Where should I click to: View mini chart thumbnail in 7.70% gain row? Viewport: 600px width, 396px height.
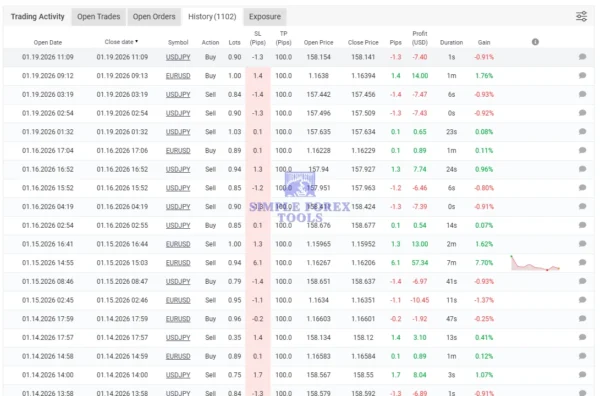coord(535,263)
